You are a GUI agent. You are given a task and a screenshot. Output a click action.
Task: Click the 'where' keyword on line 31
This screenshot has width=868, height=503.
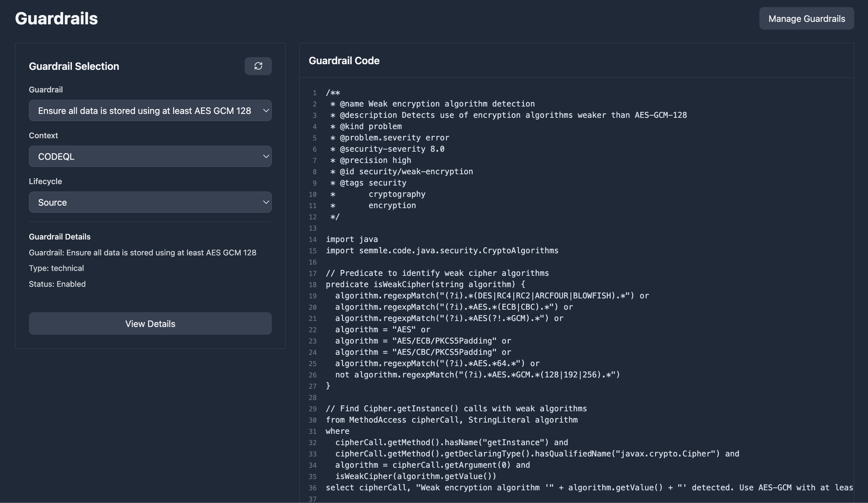pos(337,431)
